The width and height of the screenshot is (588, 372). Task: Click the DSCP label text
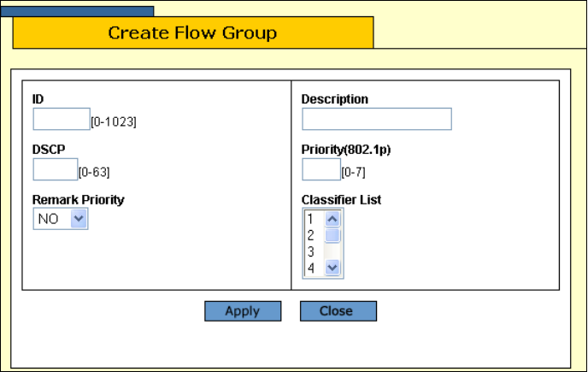coord(48,149)
